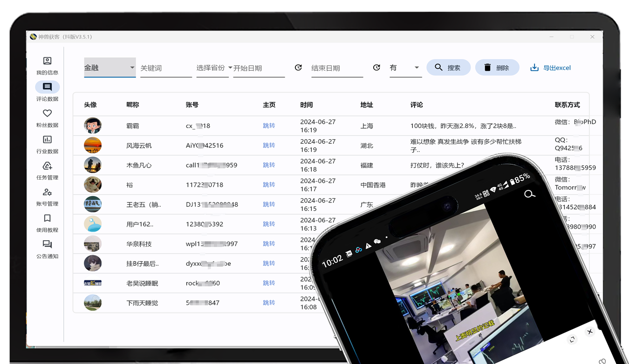Screen dimensions: 629x364
Task: Click avatar thumbnail of 华泉科技
Action: pyautogui.click(x=93, y=243)
